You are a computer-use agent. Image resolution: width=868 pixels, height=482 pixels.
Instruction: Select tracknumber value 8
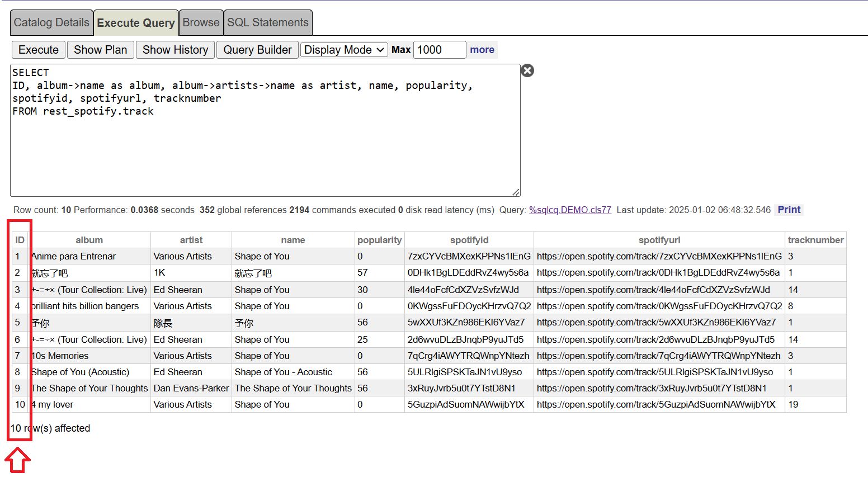pos(815,306)
